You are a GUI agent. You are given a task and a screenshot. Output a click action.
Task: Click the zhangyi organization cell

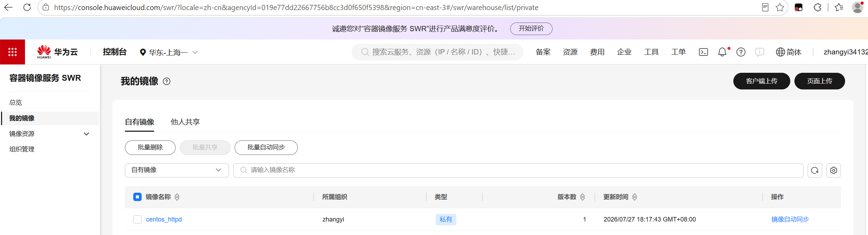coord(333,219)
